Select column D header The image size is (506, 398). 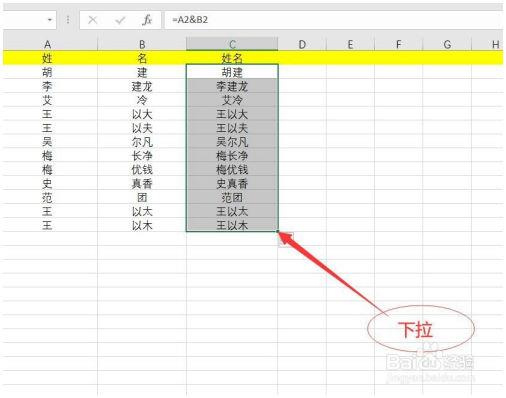[302, 44]
